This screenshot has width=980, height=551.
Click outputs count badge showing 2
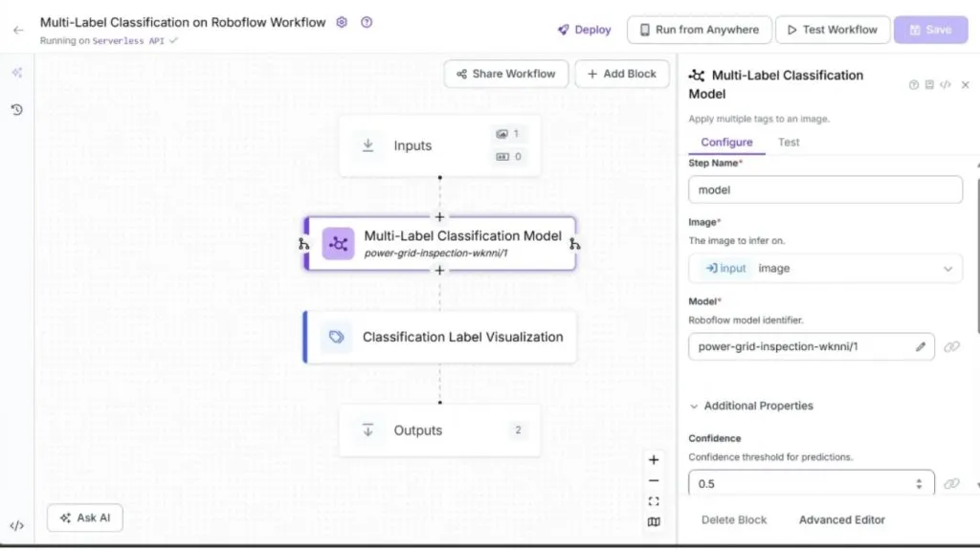[518, 430]
